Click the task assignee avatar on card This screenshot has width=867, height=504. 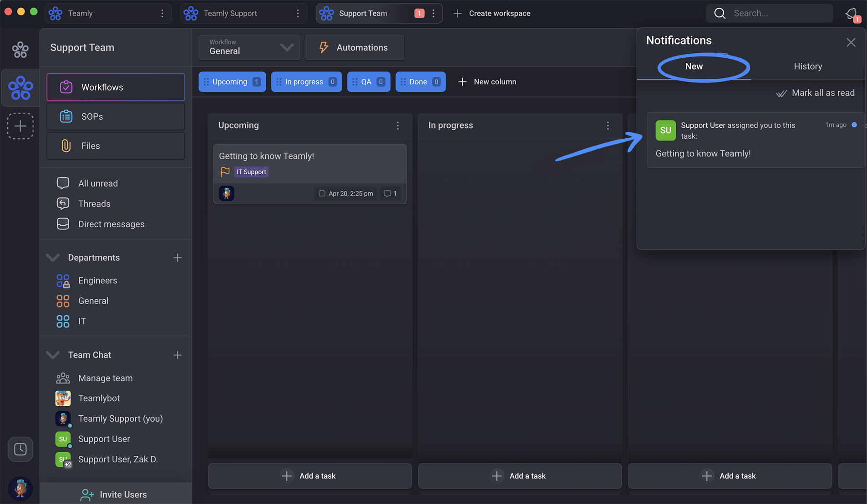click(227, 193)
